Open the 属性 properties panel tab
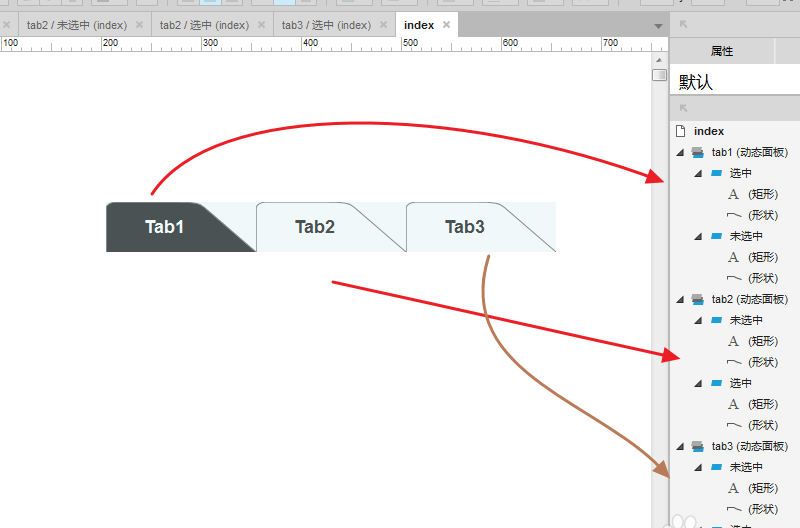Screen dimensions: 800x528 point(721,51)
